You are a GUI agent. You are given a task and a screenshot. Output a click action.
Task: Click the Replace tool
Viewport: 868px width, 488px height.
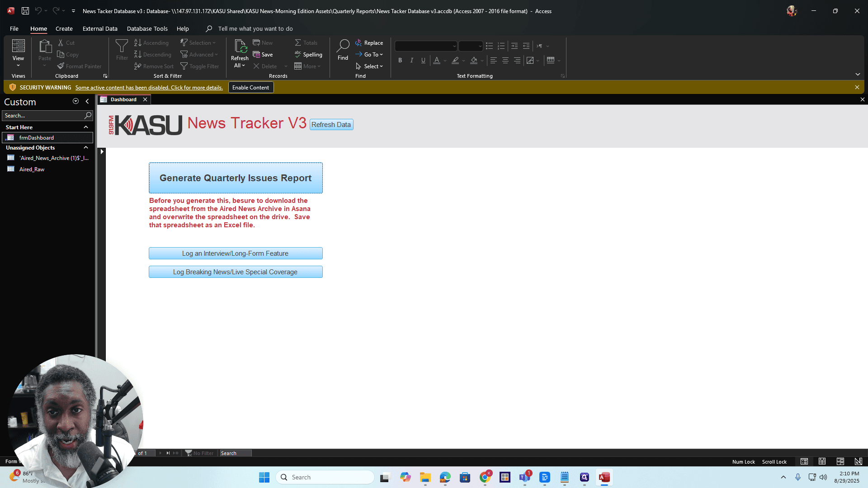[369, 43]
